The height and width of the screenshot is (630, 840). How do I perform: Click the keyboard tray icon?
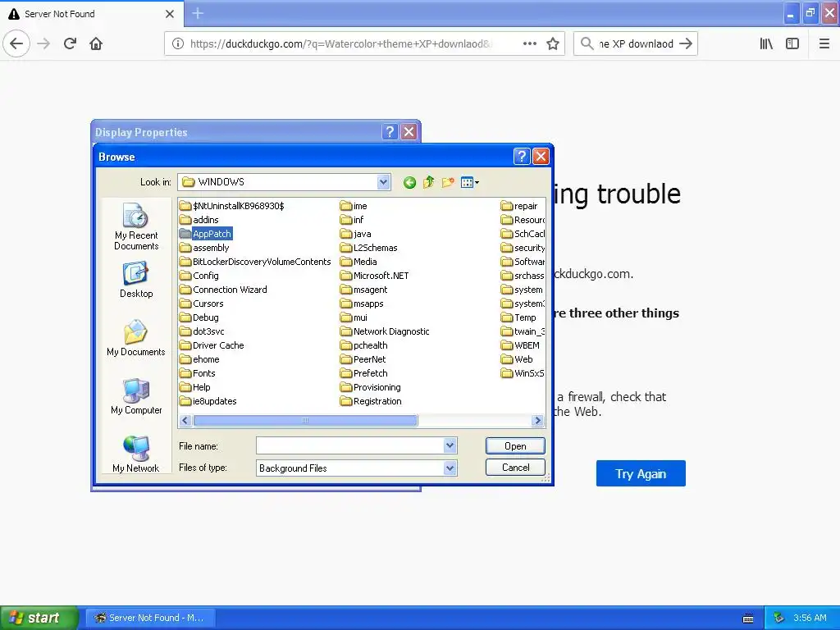(748, 619)
